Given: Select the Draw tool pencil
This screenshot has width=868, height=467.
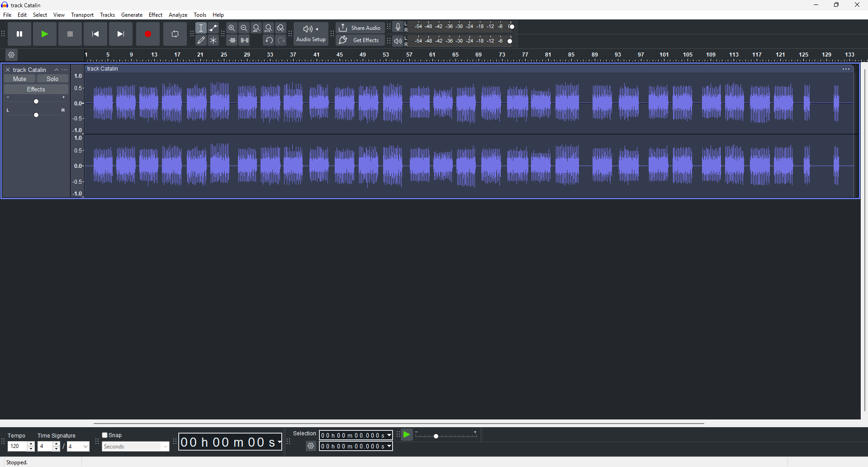Looking at the screenshot, I should pos(201,41).
